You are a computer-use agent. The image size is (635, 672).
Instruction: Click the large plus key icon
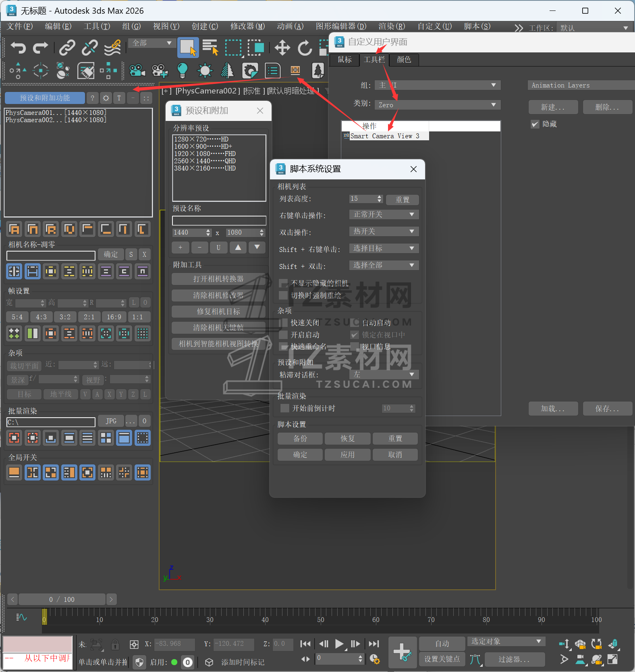(402, 652)
